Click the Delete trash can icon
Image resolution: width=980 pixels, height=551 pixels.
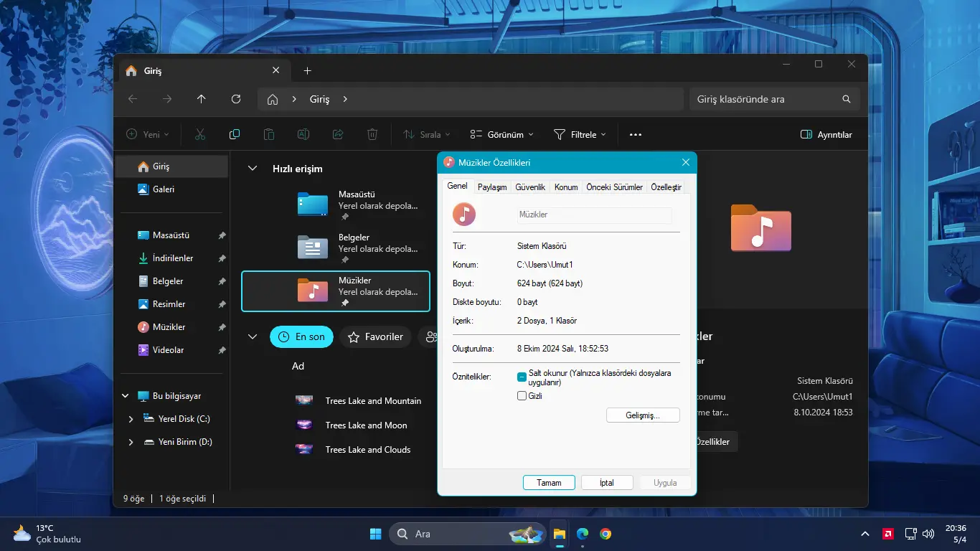coord(372,134)
